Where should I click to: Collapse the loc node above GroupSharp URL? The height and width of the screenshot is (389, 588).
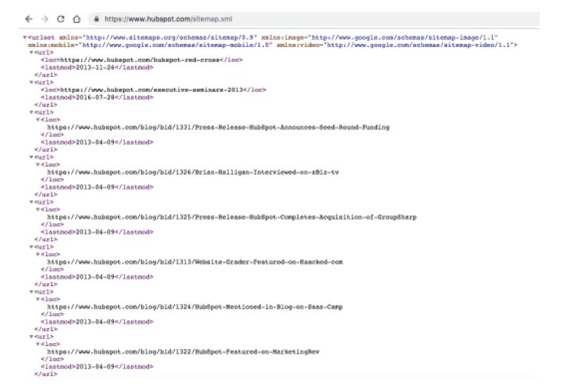[x=38, y=209]
